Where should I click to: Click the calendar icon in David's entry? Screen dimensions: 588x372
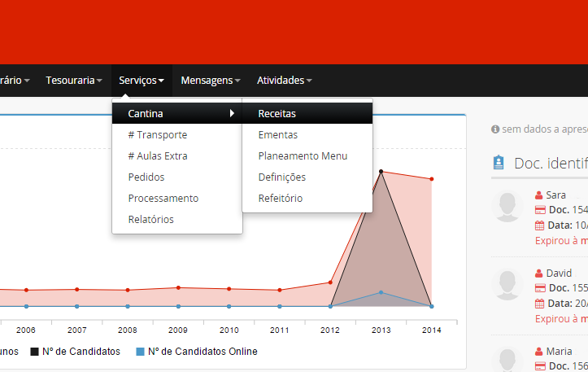539,304
